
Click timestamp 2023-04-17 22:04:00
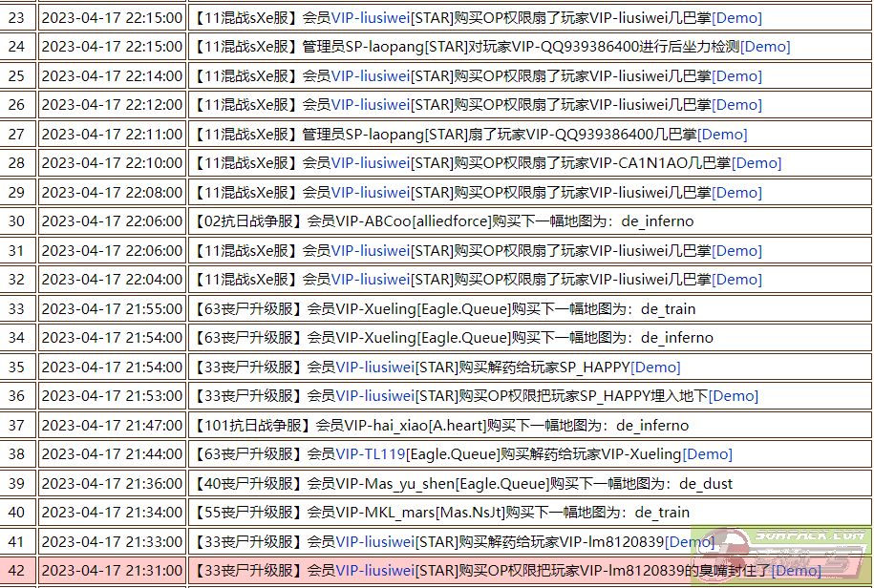[112, 280]
